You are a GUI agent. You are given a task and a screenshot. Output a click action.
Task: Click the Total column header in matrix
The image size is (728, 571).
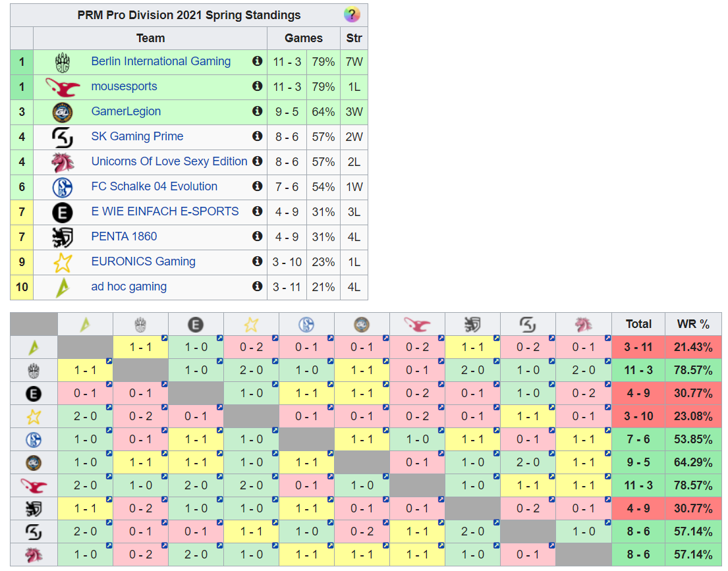click(x=638, y=324)
